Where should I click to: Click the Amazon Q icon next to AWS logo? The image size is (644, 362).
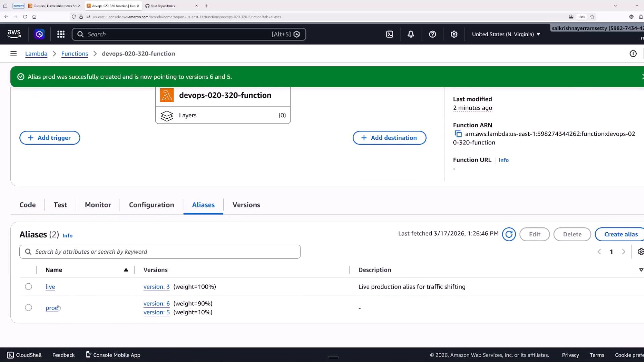[39, 34]
